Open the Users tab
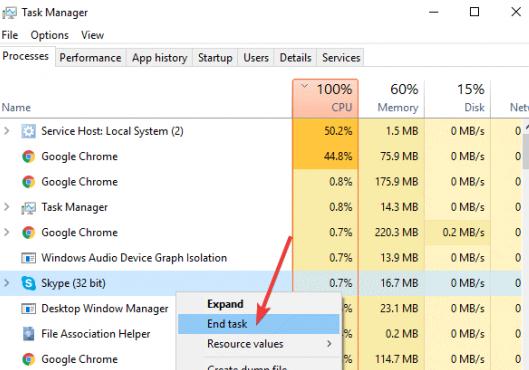The width and height of the screenshot is (529, 370). tap(256, 58)
